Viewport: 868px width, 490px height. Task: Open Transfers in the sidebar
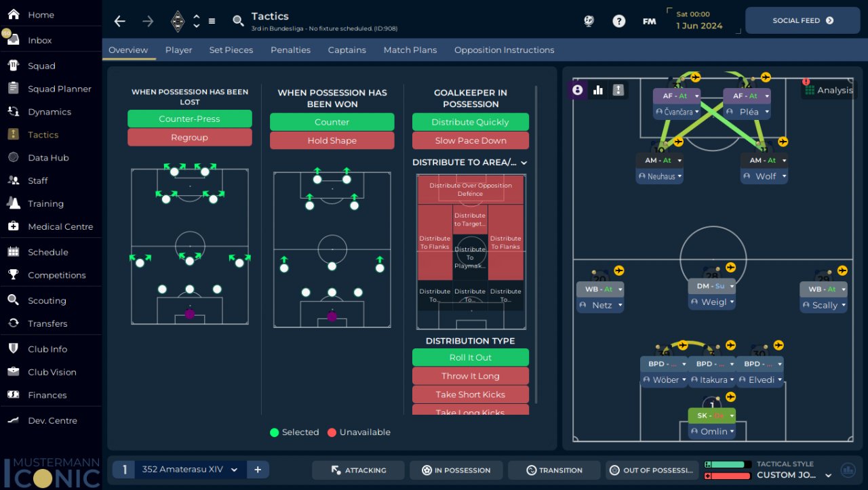[x=47, y=324]
